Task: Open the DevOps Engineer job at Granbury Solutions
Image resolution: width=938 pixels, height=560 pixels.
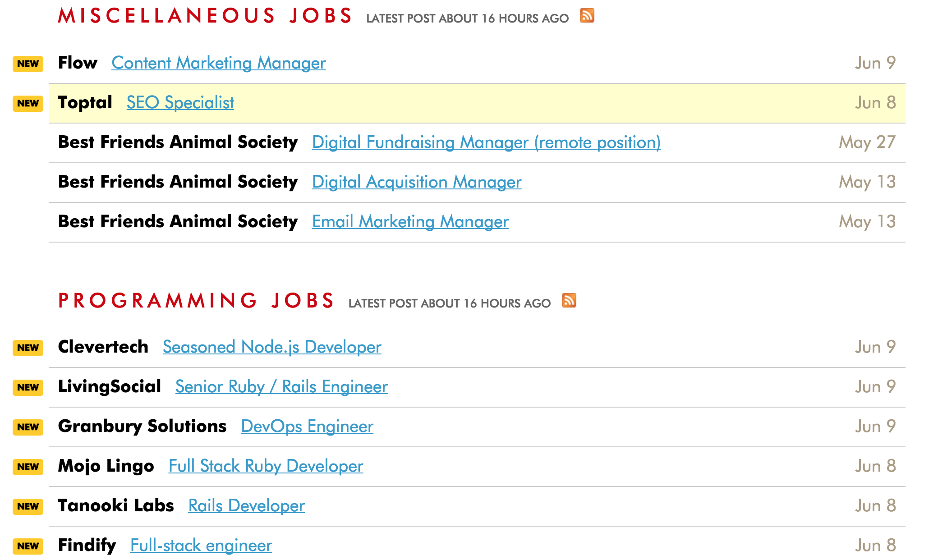Action: click(x=307, y=427)
